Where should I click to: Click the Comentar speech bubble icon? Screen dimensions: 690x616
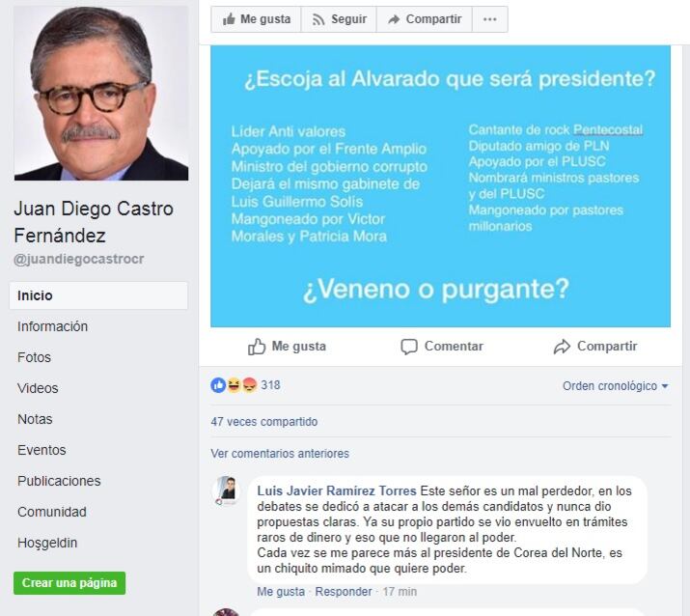click(409, 347)
